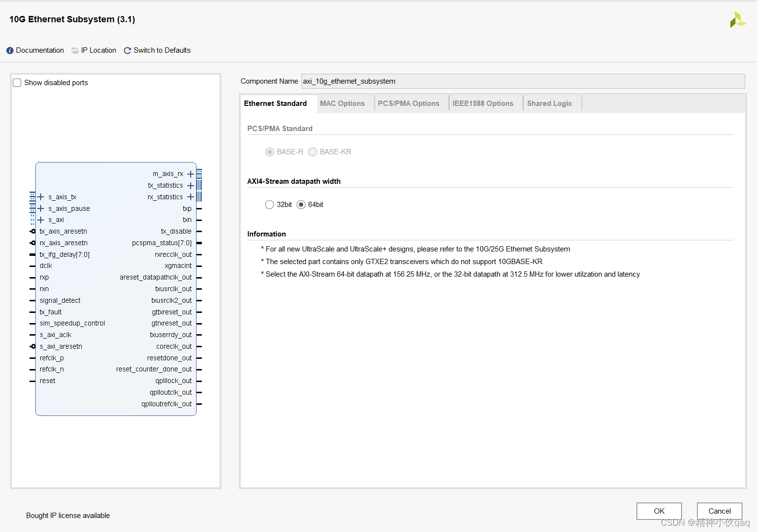Switch to the MAC Options tab
The width and height of the screenshot is (757, 532).
point(342,103)
